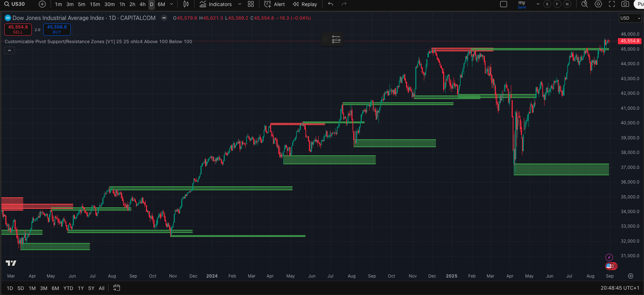
Task: Click the Publish button
Action: pyautogui.click(x=639, y=4)
